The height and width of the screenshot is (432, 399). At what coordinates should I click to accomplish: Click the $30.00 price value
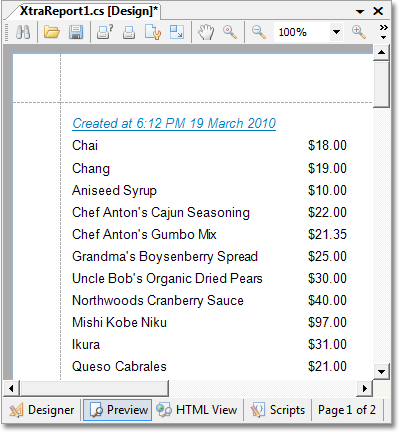(327, 278)
